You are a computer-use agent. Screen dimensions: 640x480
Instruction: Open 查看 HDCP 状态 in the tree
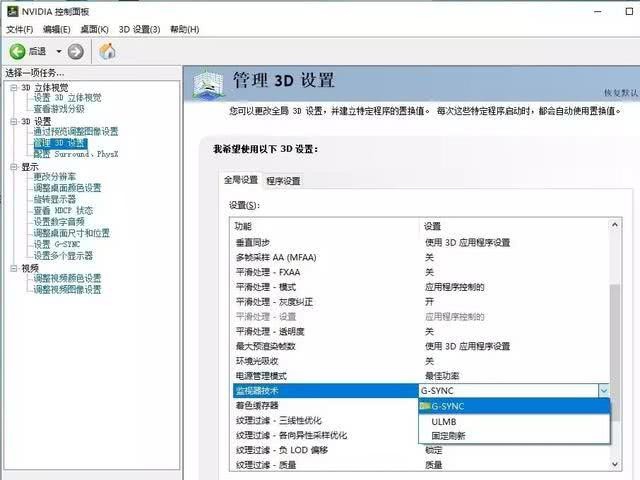(63, 211)
